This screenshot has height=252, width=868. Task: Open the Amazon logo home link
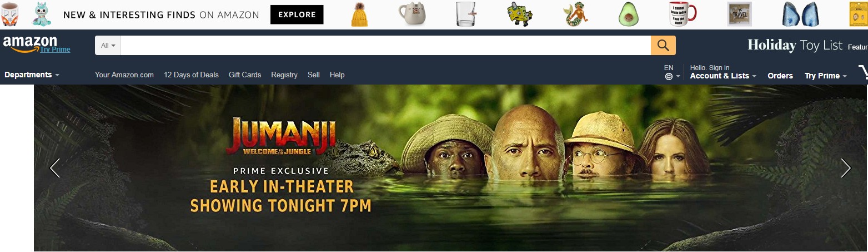30,44
